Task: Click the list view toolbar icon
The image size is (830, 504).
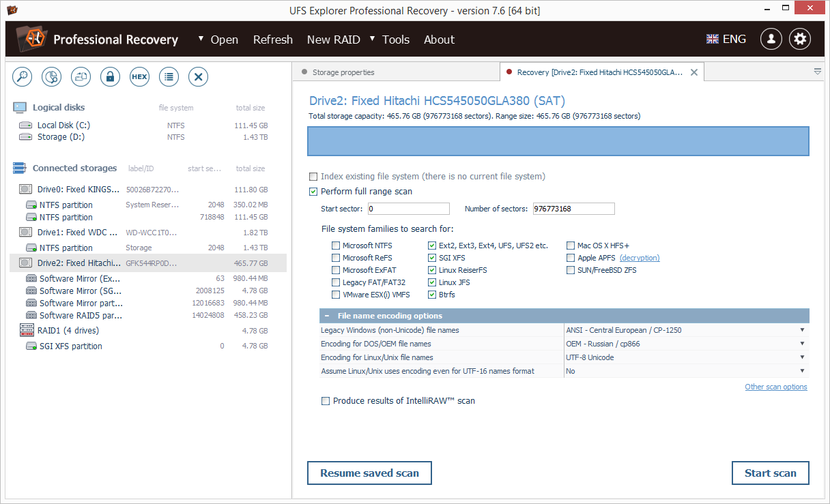Action: (x=169, y=77)
